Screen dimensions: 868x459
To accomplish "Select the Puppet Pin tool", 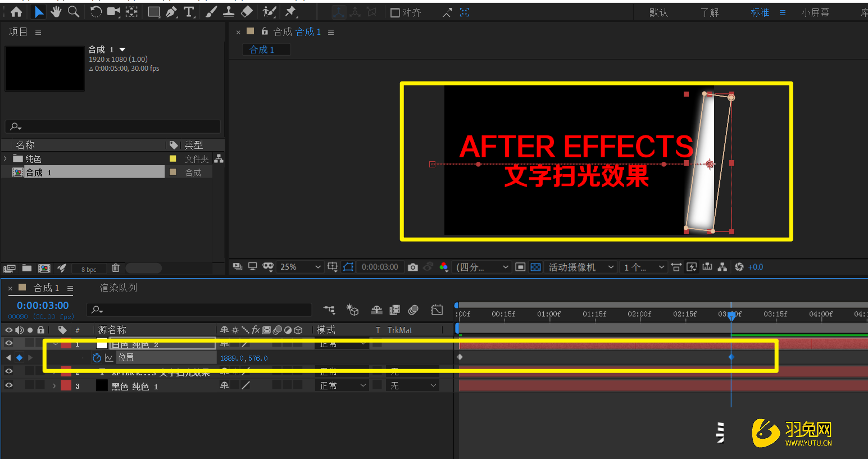I will click(290, 12).
